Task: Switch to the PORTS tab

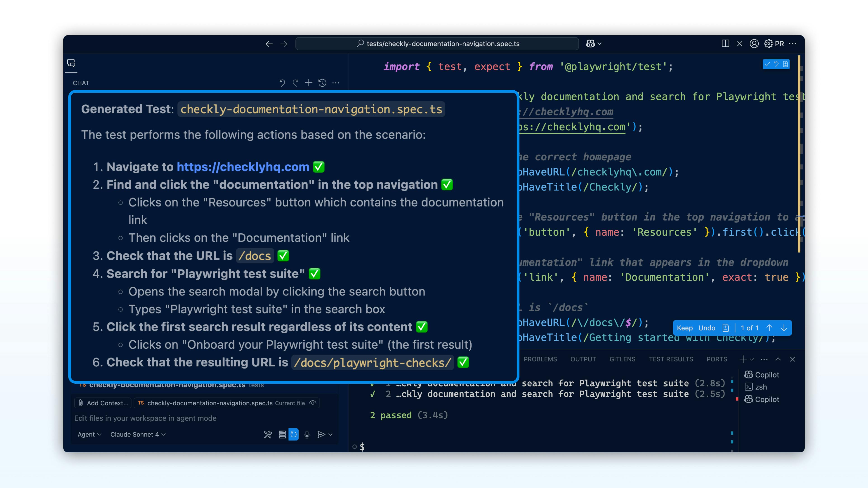Action: pos(717,359)
